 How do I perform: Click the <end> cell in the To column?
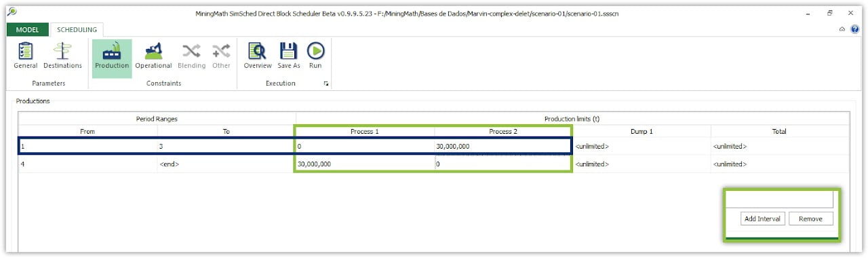[226, 164]
